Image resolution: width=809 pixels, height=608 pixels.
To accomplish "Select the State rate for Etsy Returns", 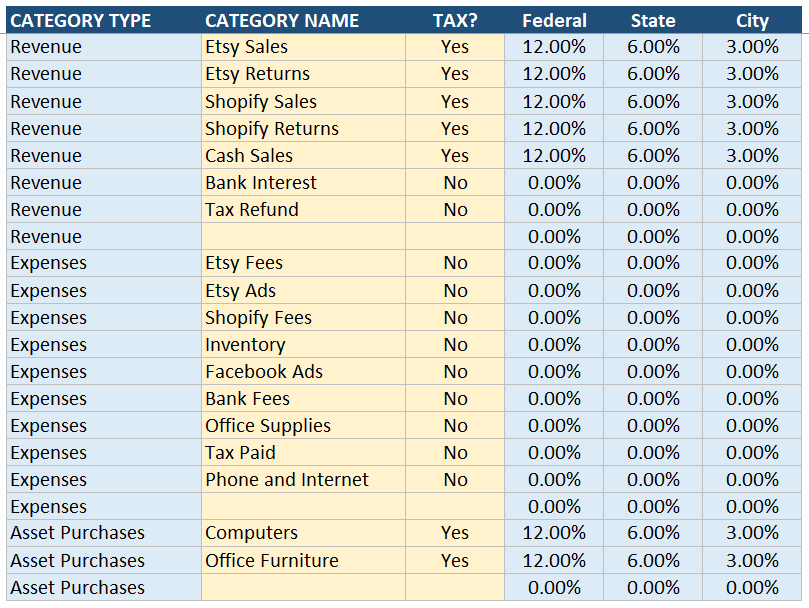I will pyautogui.click(x=653, y=74).
